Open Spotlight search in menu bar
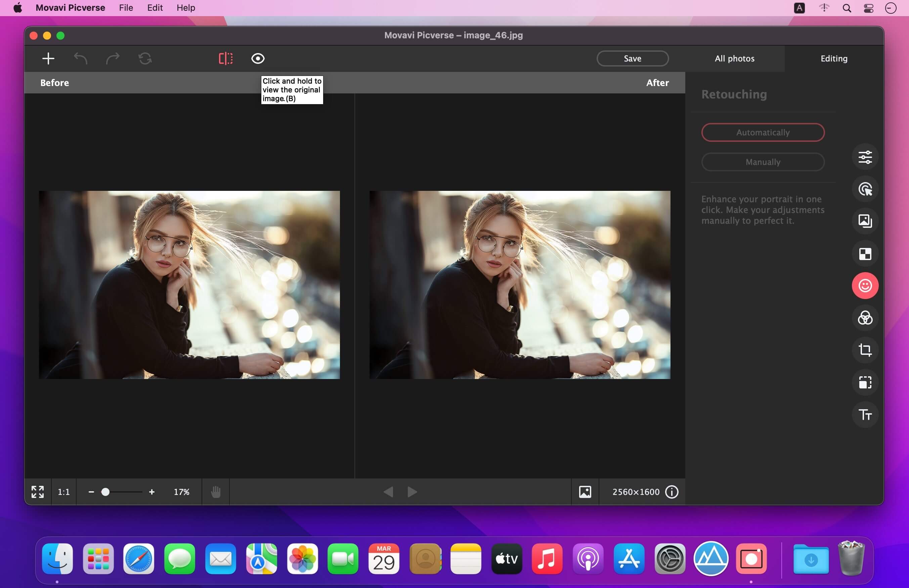 pos(847,8)
